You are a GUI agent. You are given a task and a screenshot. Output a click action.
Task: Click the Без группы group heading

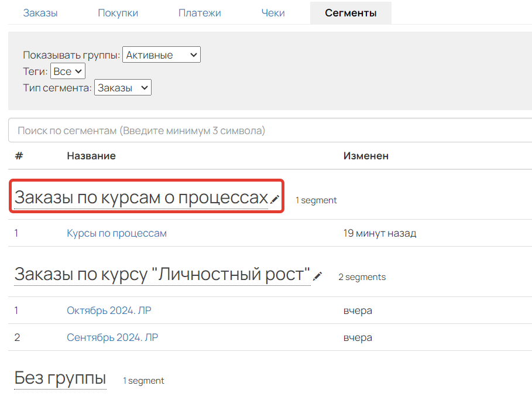pos(60,378)
